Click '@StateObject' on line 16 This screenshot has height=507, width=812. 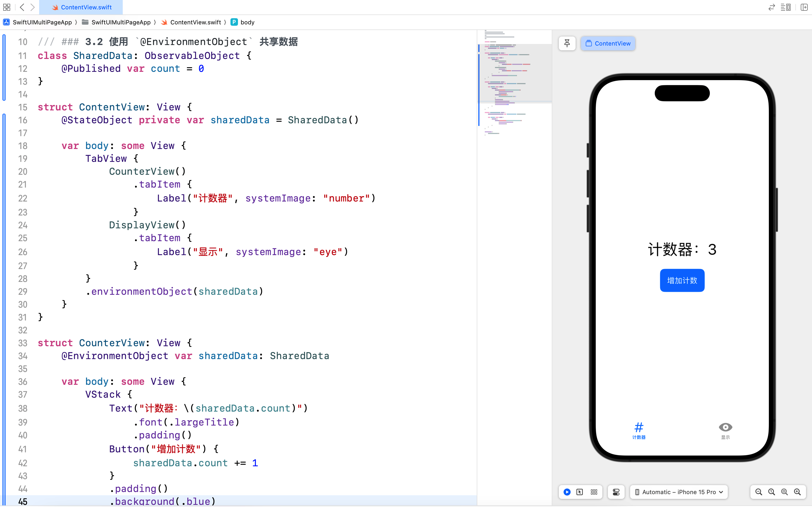tap(97, 120)
